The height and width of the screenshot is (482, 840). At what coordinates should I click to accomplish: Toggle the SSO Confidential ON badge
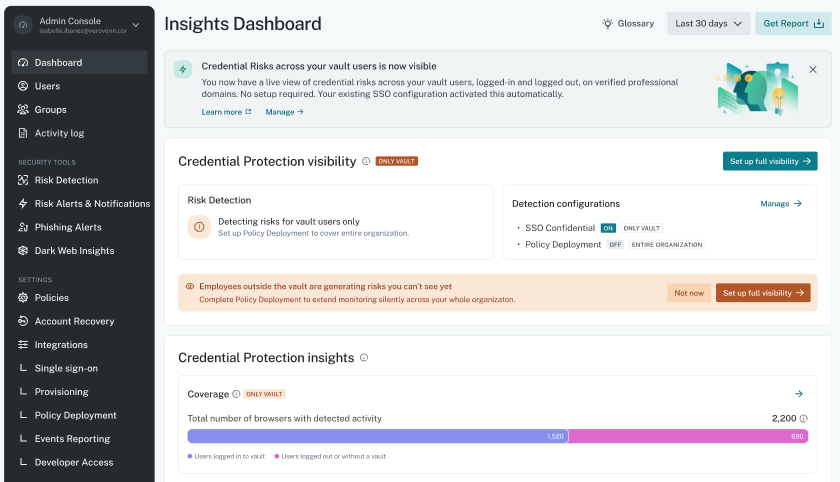pyautogui.click(x=608, y=228)
